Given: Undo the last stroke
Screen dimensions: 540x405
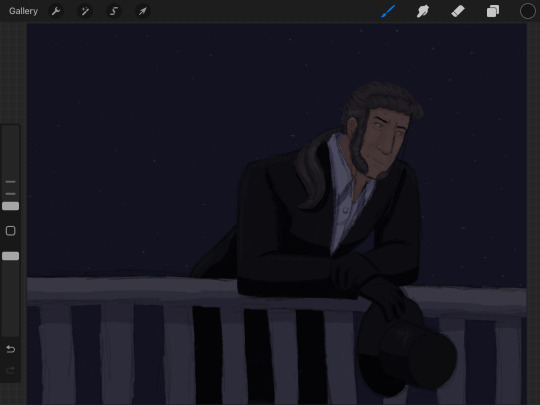Looking at the screenshot, I should (11, 349).
